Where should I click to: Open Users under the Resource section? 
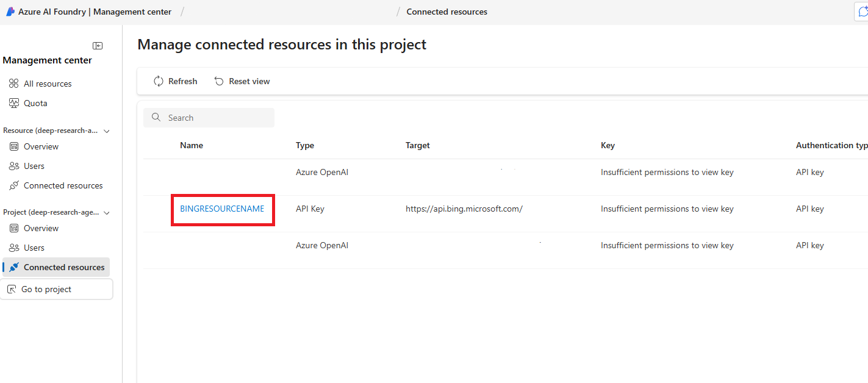pyautogui.click(x=34, y=166)
